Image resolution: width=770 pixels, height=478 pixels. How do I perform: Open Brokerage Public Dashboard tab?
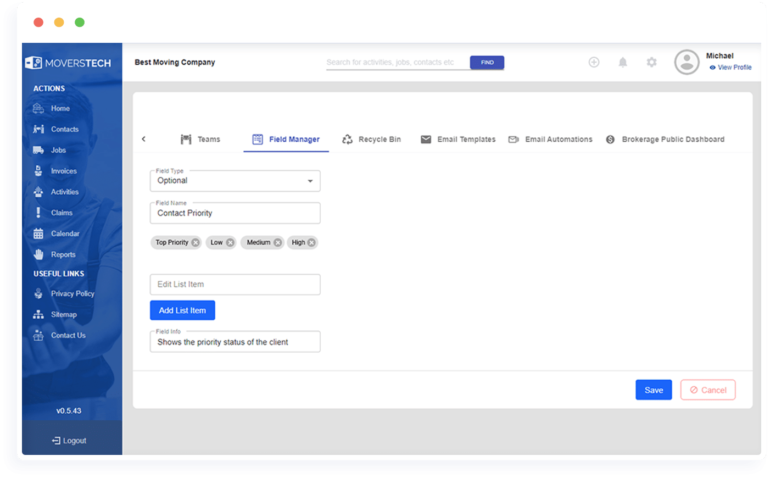(x=665, y=140)
